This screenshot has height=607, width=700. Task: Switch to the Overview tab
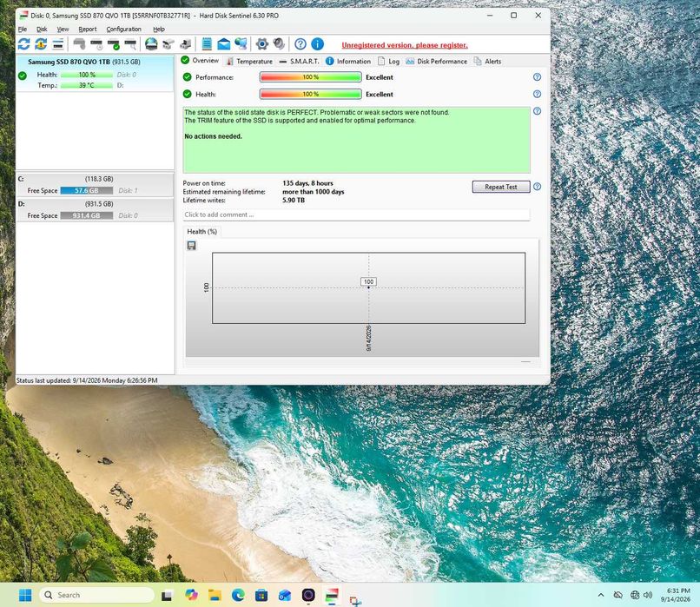200,61
